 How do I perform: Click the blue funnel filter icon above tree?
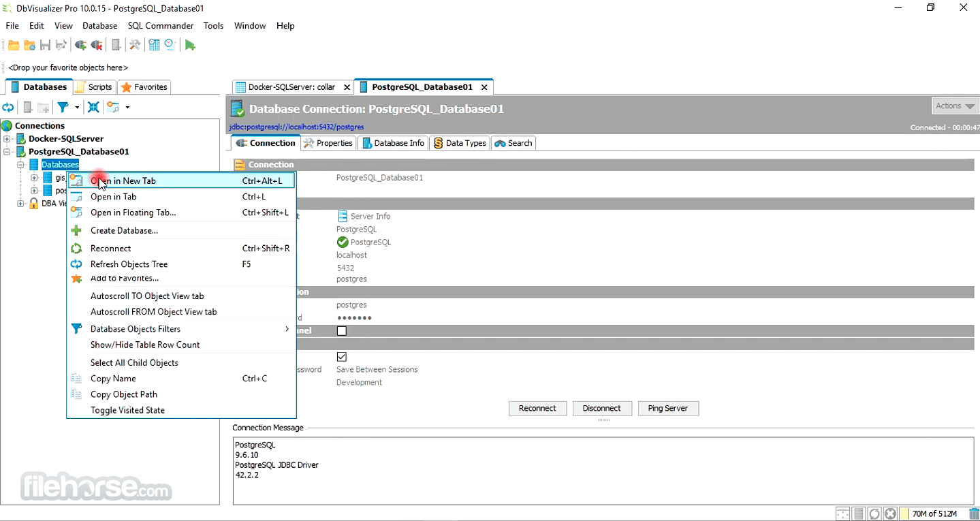pos(63,108)
